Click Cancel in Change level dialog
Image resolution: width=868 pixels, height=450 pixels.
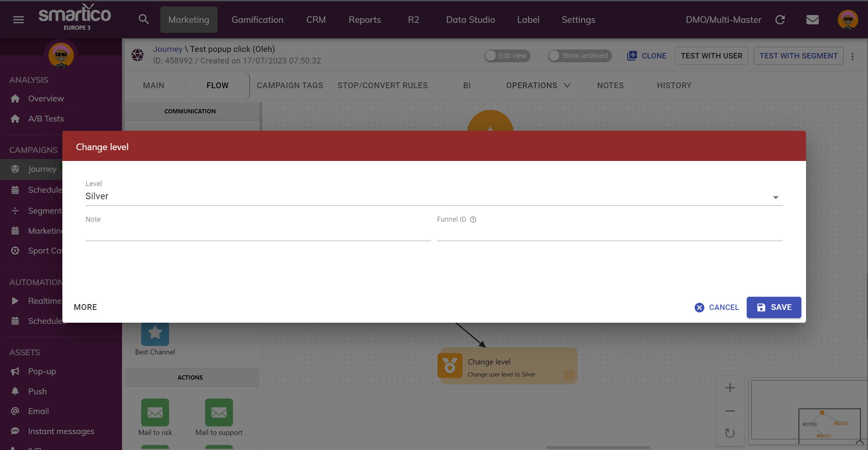coord(717,307)
